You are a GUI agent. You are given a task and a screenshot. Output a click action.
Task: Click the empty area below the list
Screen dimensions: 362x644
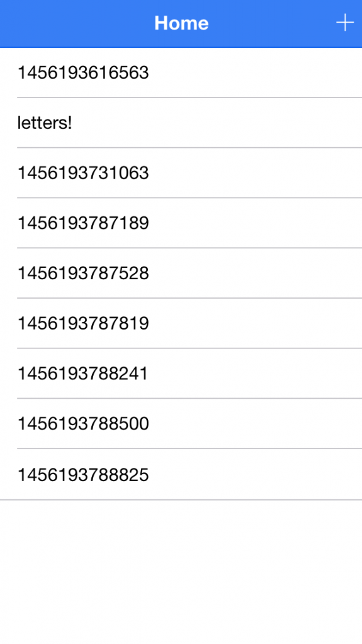click(181, 572)
